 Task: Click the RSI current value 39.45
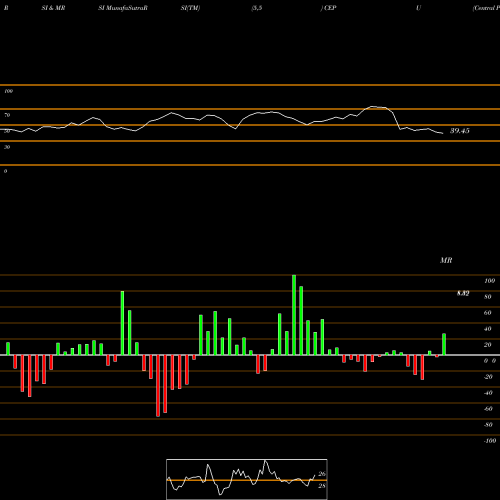460,131
